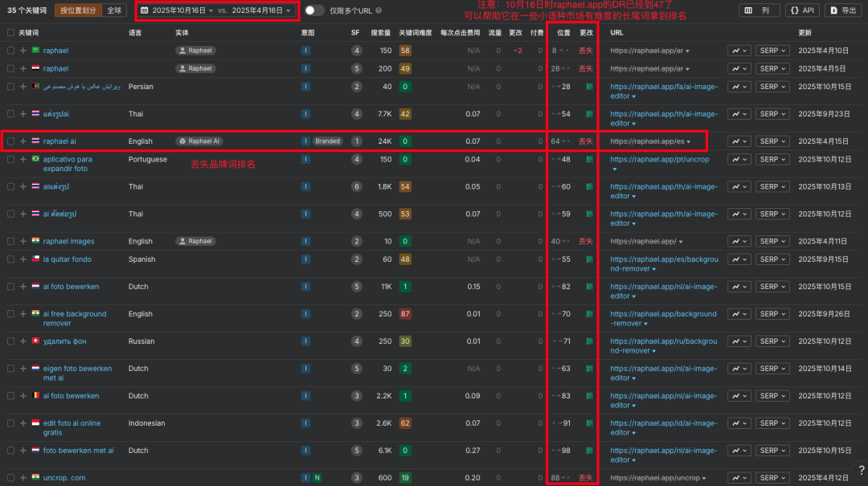Select checkbox for 'ia quitar fondo'
The height and width of the screenshot is (486, 868).
pos(10,259)
